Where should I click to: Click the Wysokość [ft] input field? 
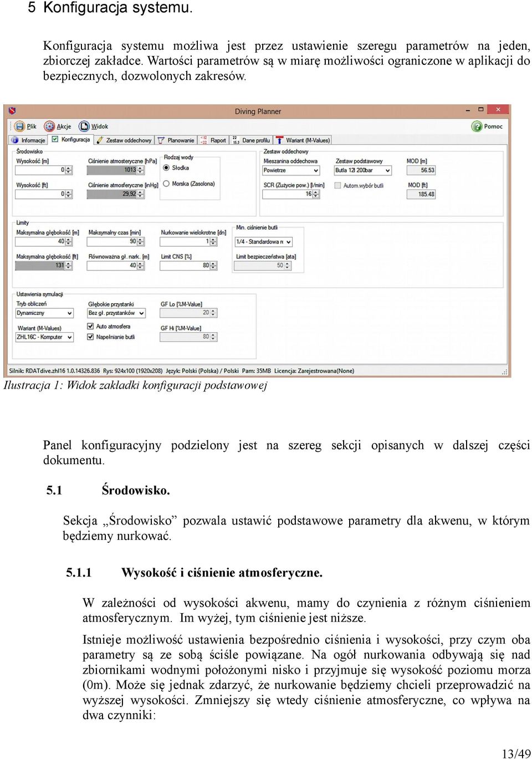tap(44, 194)
